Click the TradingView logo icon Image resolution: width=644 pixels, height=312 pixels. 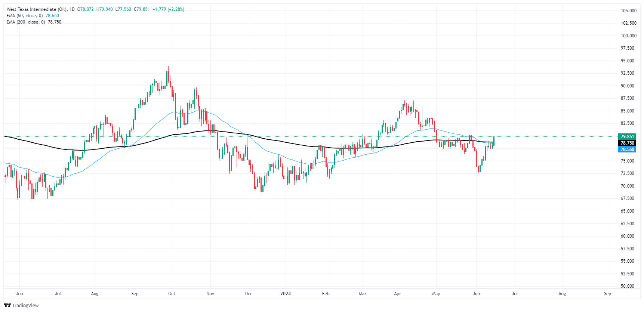pyautogui.click(x=7, y=305)
